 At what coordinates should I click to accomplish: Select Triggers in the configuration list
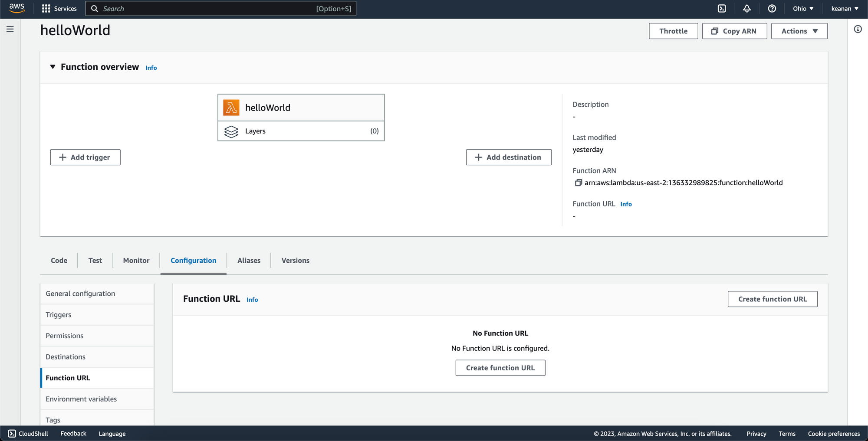coord(97,315)
